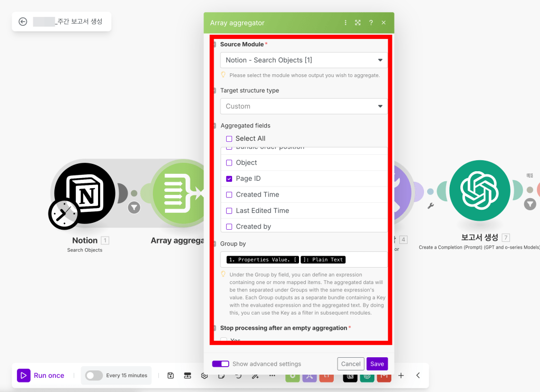Click the red Gmail app icon at the bottom

point(384,376)
